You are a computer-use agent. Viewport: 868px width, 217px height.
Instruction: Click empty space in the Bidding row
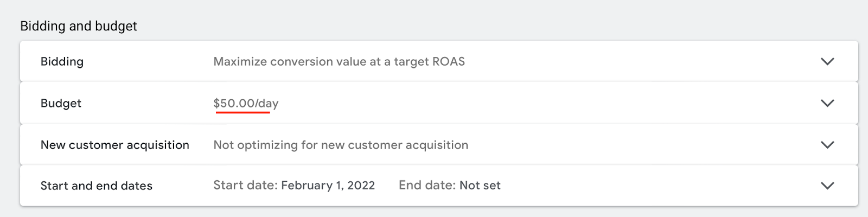[624, 61]
